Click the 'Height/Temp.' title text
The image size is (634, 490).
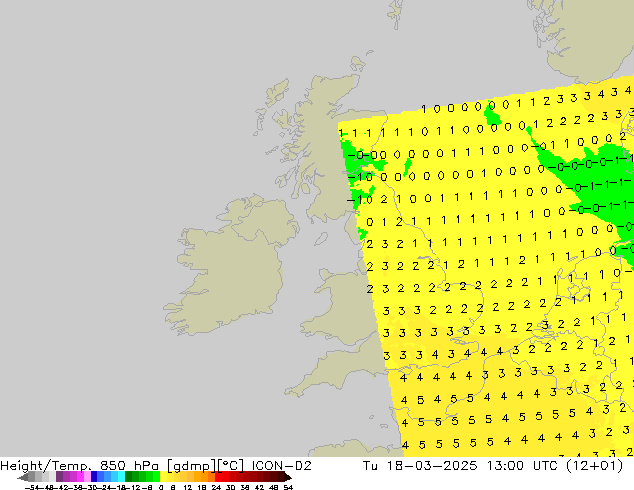click(46, 466)
